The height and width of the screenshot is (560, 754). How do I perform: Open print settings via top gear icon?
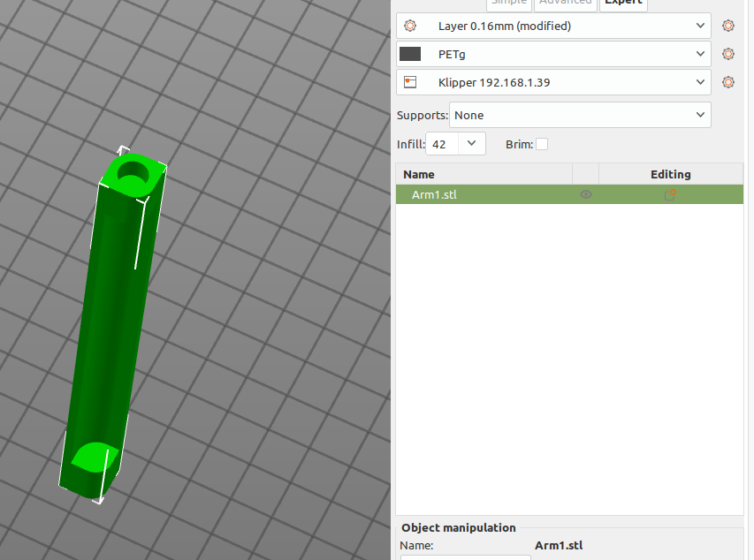[x=727, y=26]
